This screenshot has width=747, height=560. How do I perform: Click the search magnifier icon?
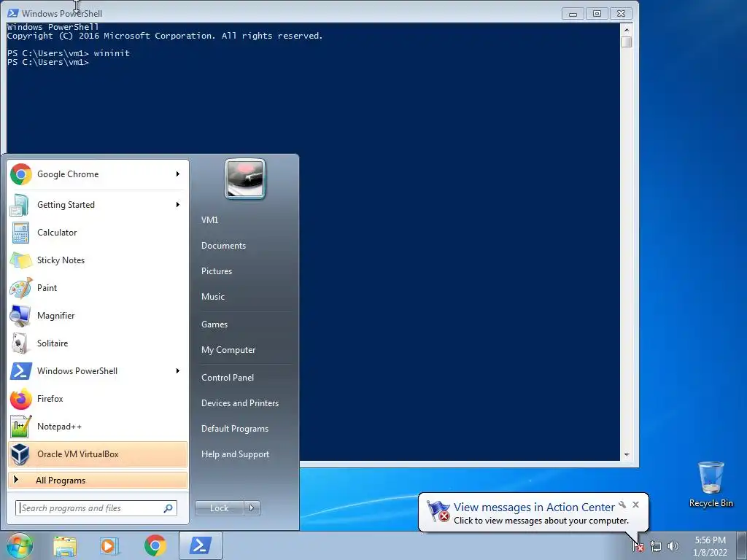169,508
